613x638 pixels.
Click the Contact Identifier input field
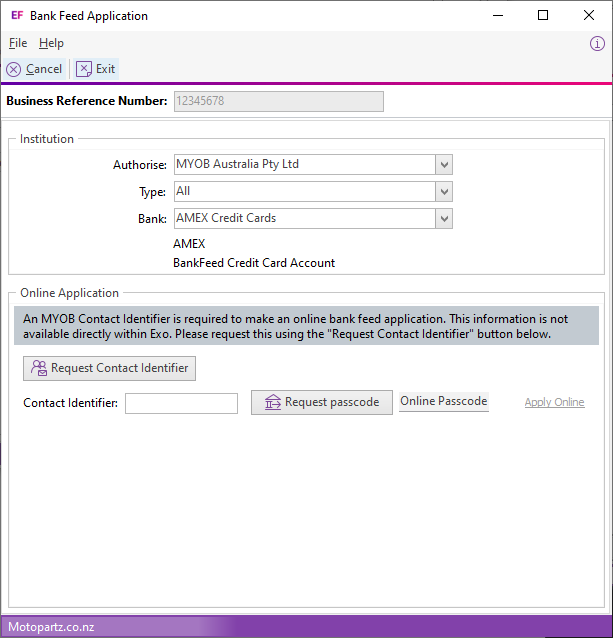(x=181, y=403)
